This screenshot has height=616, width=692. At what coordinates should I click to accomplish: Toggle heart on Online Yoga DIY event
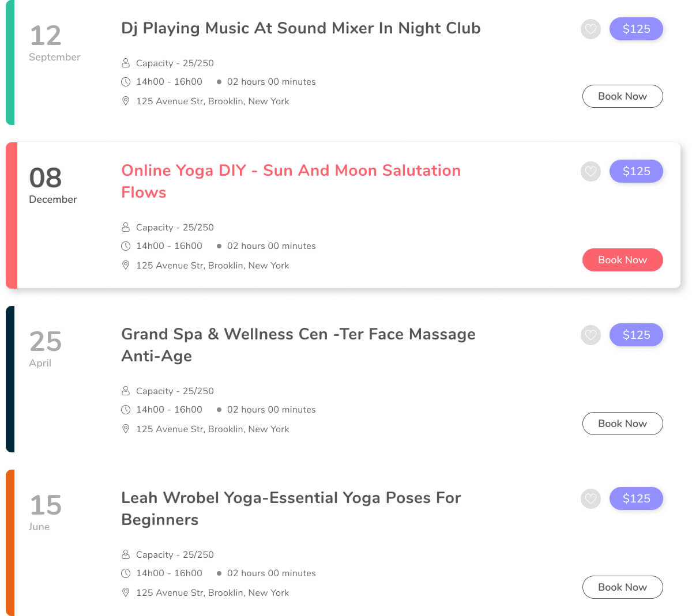click(591, 171)
